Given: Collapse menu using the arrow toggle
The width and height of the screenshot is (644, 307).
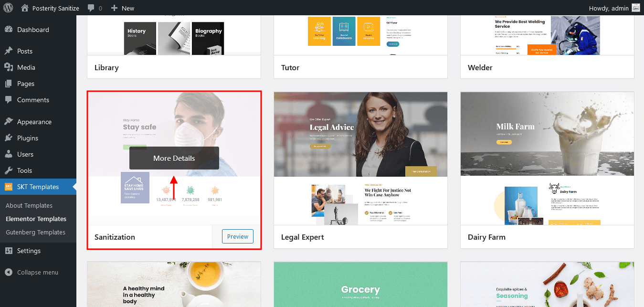Looking at the screenshot, I should pyautogui.click(x=9, y=272).
